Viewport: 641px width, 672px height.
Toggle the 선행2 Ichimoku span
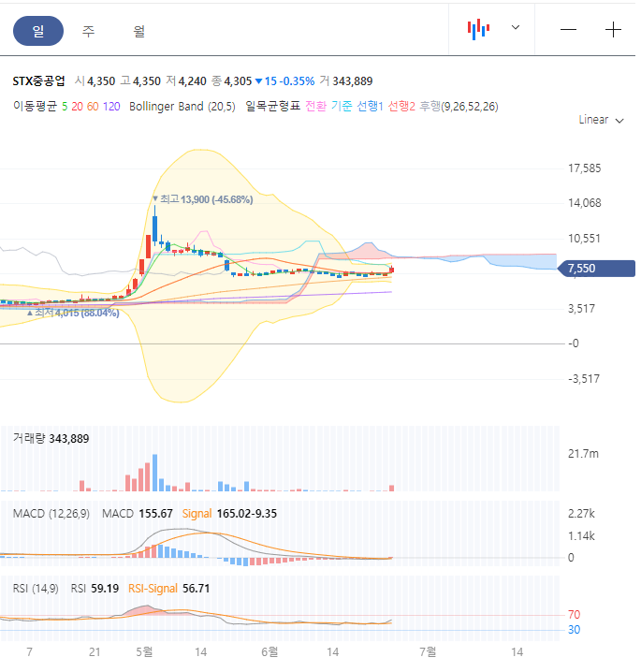[401, 107]
